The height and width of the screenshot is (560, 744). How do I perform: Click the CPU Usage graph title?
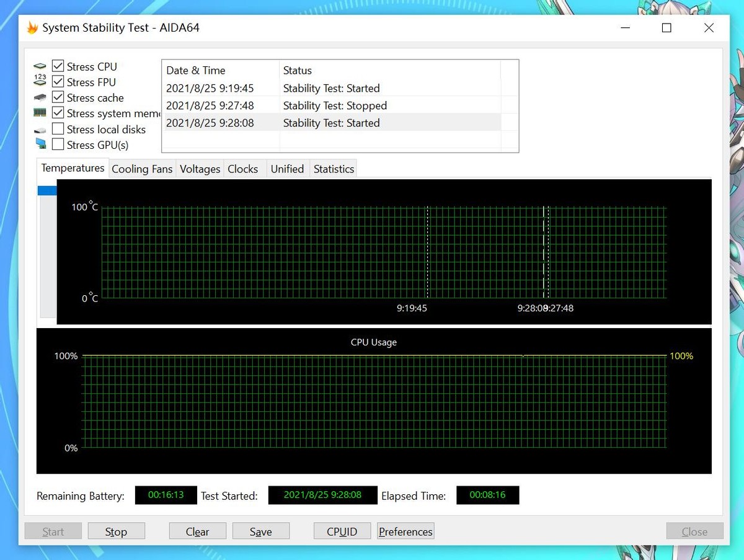374,342
